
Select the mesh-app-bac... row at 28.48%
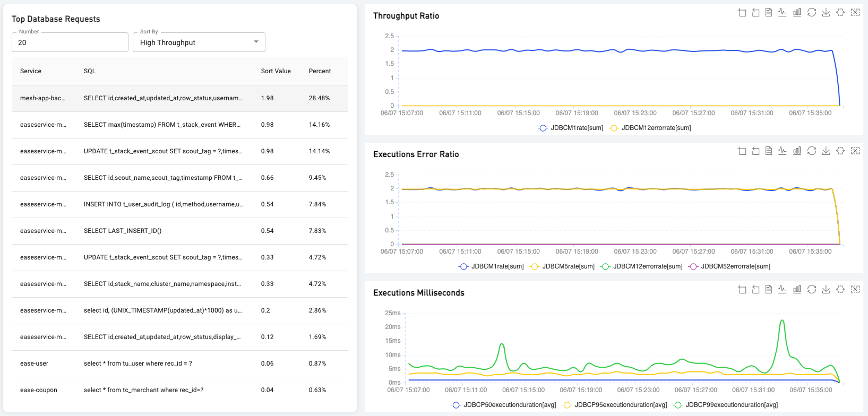point(180,98)
